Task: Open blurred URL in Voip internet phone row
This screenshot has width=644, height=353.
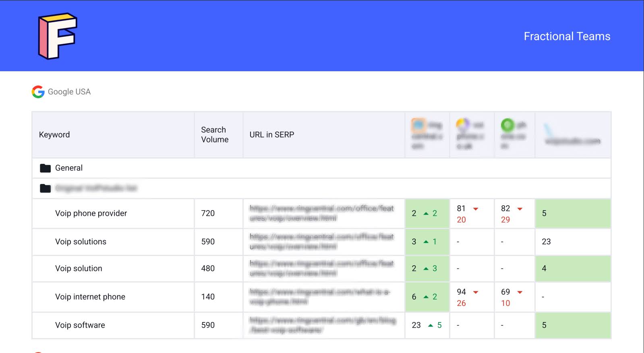Action: (x=320, y=297)
